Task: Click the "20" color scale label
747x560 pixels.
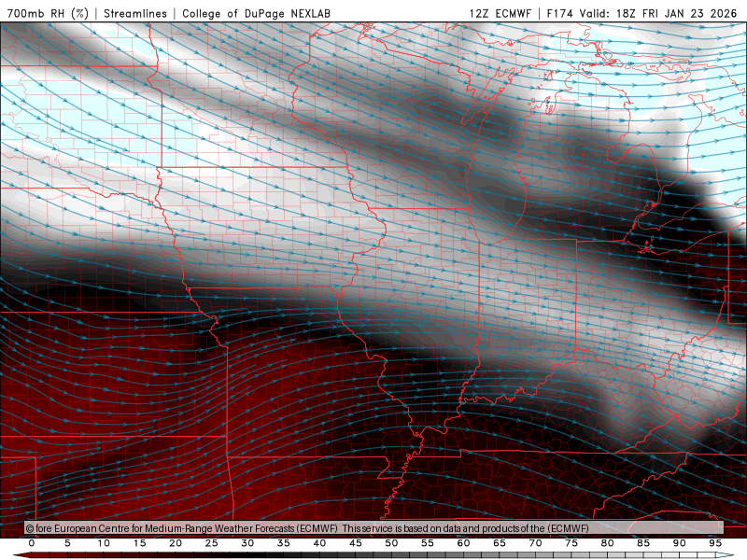Action: tap(176, 543)
